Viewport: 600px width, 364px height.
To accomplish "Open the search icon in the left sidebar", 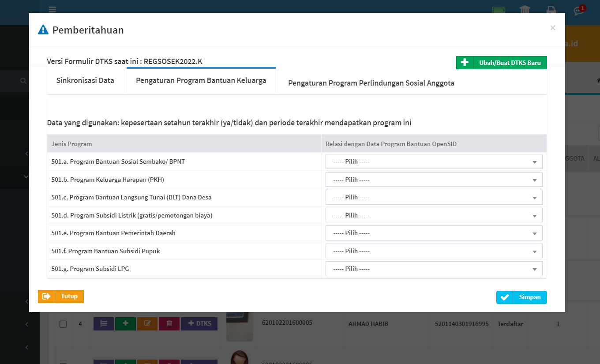I will (22, 81).
